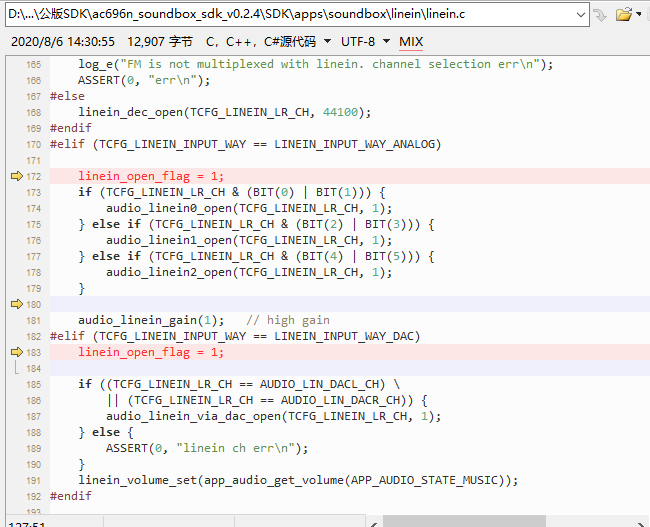This screenshot has height=527, width=650.
Task: Click line number 165 in the gutter
Action: 34,65
